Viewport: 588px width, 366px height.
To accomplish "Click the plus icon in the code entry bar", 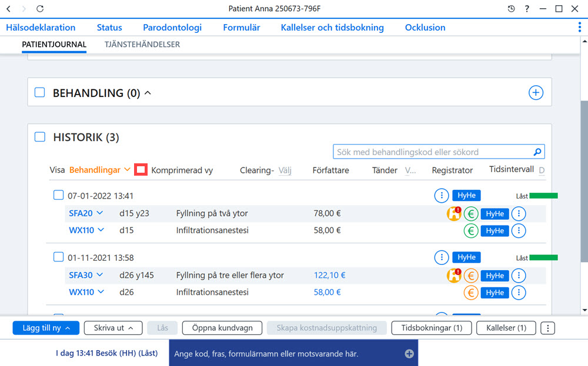I will point(409,353).
